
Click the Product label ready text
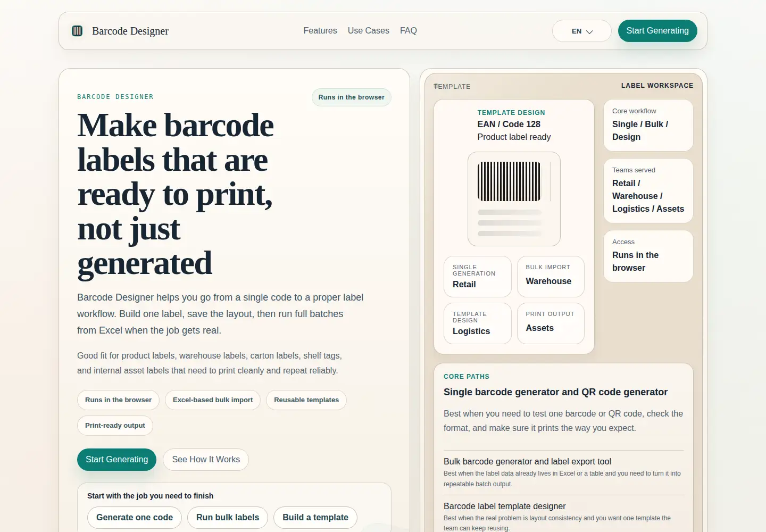(514, 137)
